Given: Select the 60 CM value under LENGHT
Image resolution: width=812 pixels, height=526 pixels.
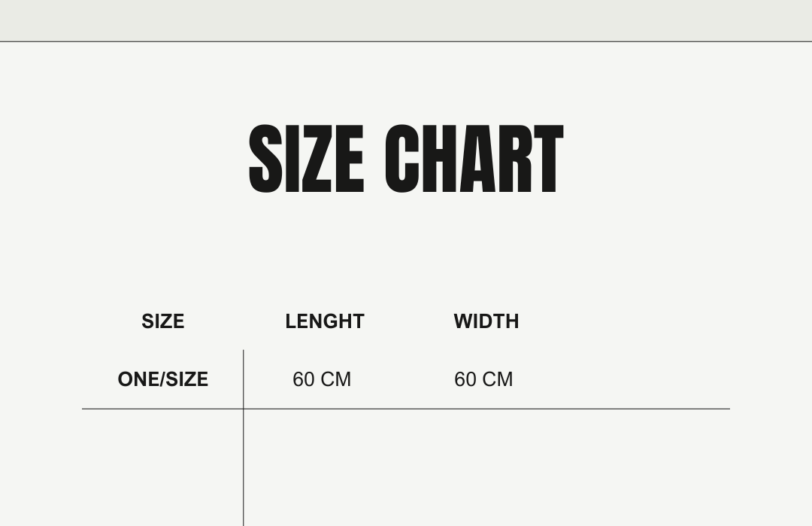Looking at the screenshot, I should click(322, 379).
